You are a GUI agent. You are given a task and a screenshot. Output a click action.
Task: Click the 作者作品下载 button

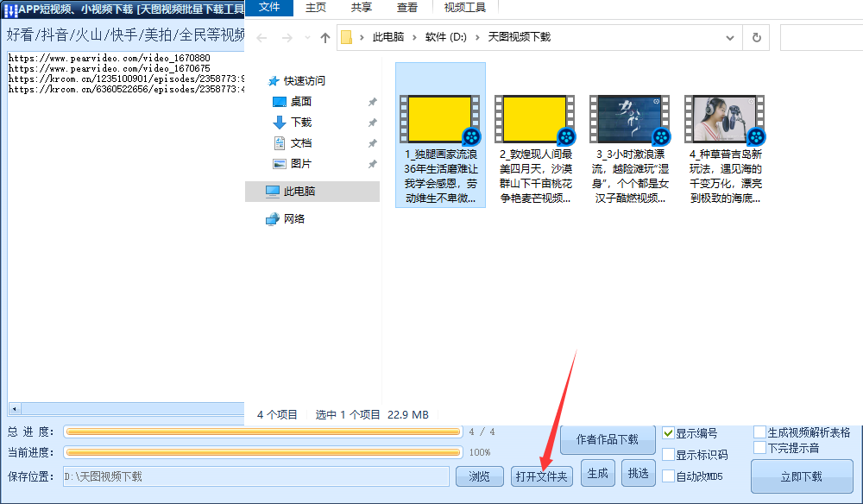608,439
